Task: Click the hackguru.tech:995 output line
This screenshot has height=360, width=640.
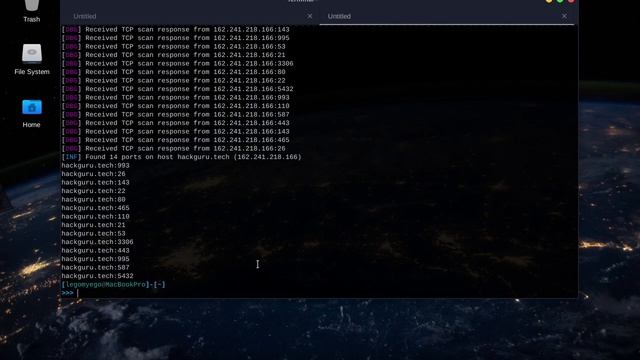Action: coord(96,259)
